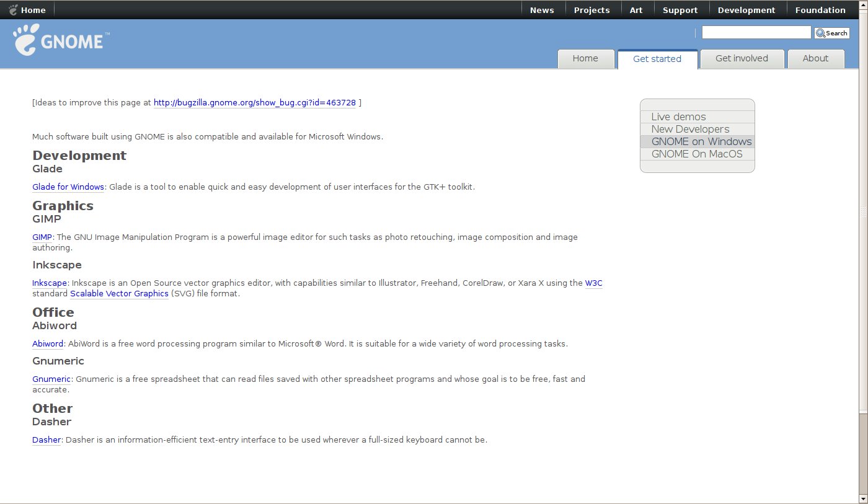This screenshot has height=504, width=868.
Task: Click the small foot icon beside Home
Action: point(13,10)
